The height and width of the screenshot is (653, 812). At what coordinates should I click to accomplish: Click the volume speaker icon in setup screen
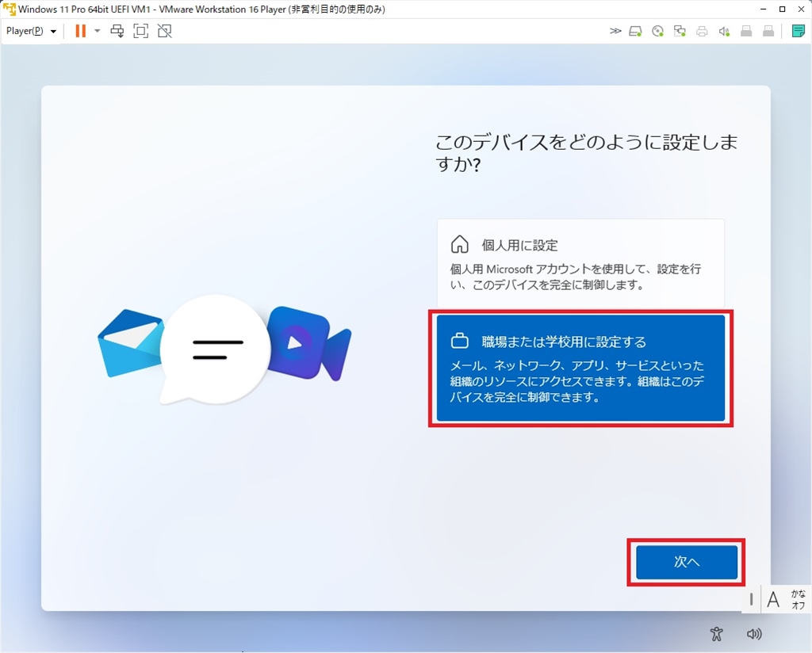click(754, 634)
